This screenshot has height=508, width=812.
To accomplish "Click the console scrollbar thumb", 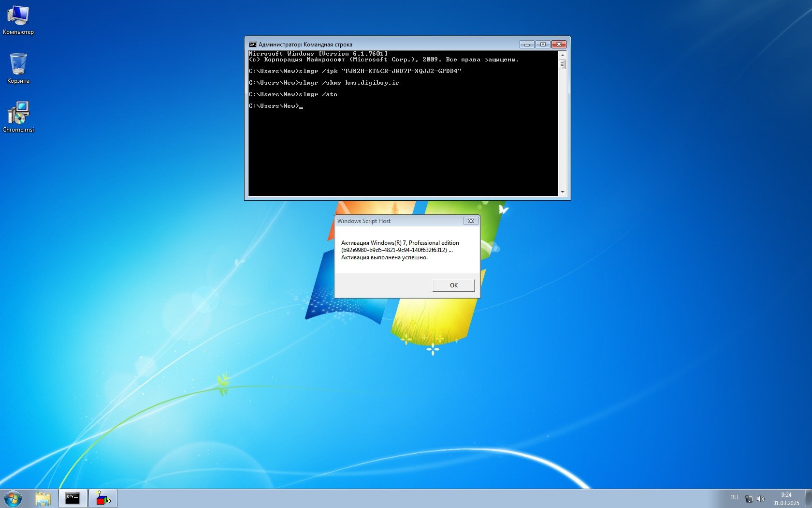I will [562, 64].
